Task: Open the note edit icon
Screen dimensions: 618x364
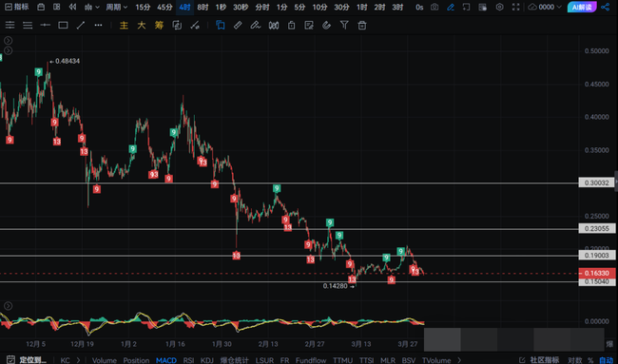Action: click(309, 26)
